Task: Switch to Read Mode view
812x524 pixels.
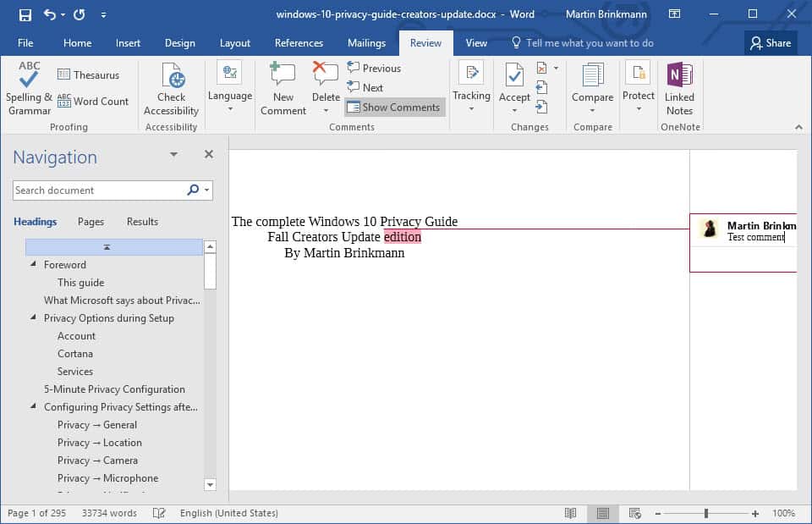Action: (570, 513)
